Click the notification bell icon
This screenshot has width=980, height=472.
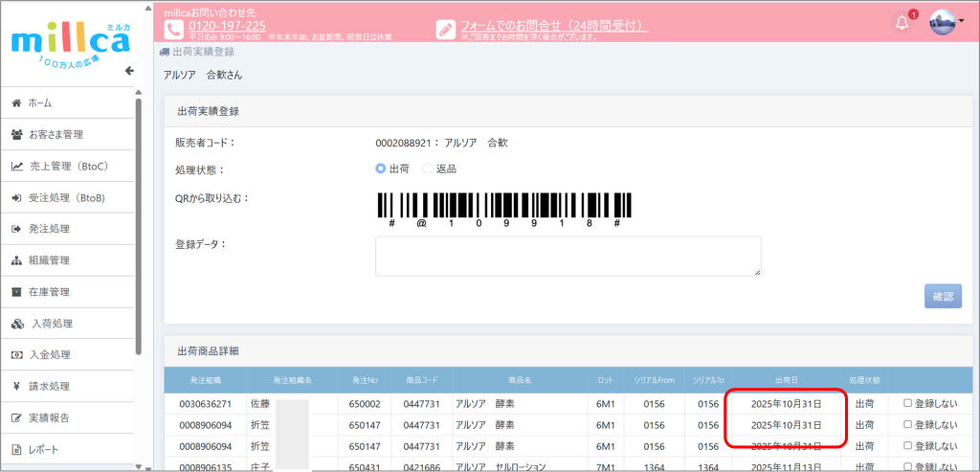point(902,23)
